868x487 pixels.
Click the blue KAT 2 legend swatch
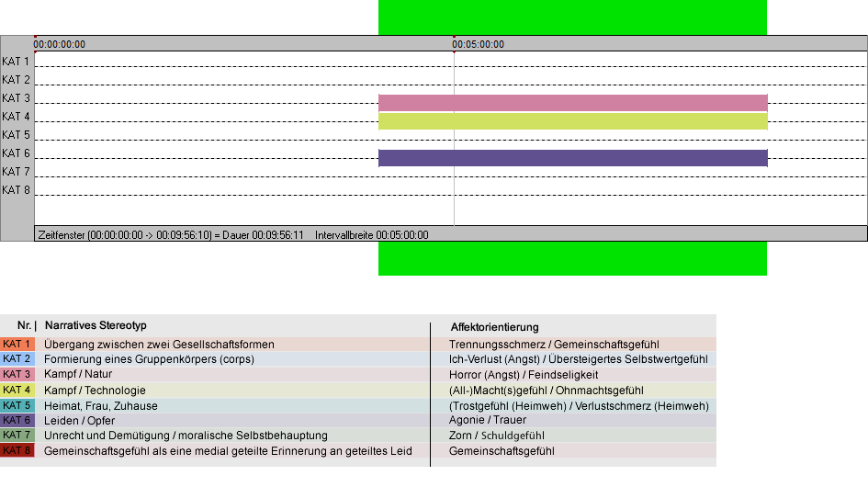[17, 359]
